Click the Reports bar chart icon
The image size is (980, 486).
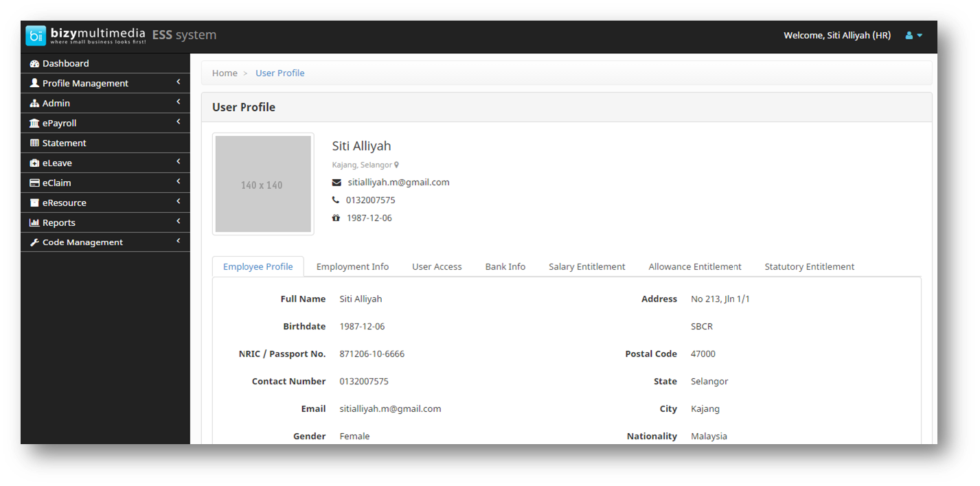[x=34, y=223]
